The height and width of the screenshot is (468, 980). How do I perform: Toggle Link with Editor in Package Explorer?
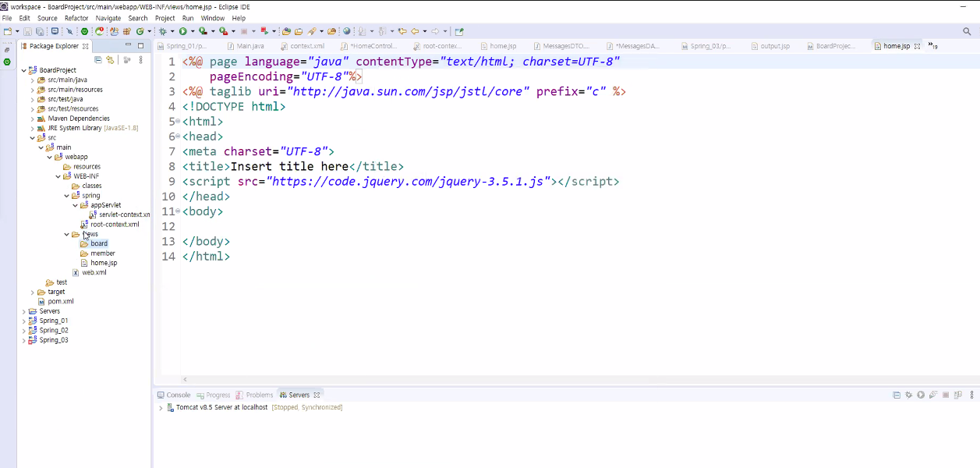pos(110,59)
